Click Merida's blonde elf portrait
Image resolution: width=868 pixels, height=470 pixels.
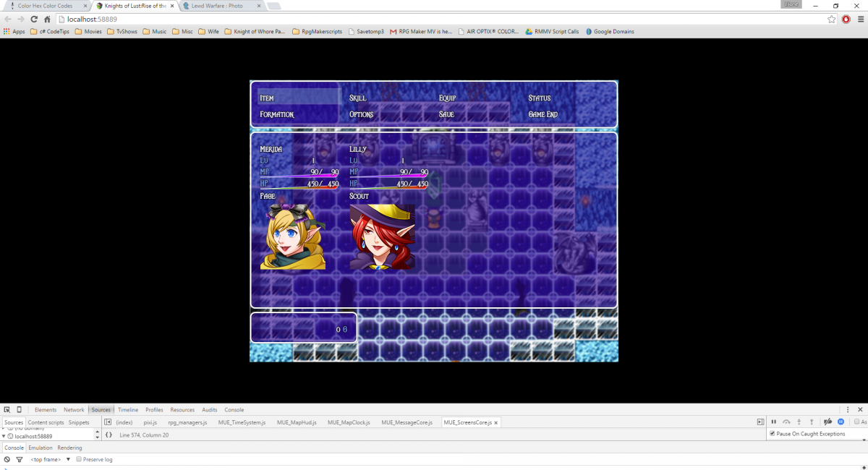click(x=293, y=236)
